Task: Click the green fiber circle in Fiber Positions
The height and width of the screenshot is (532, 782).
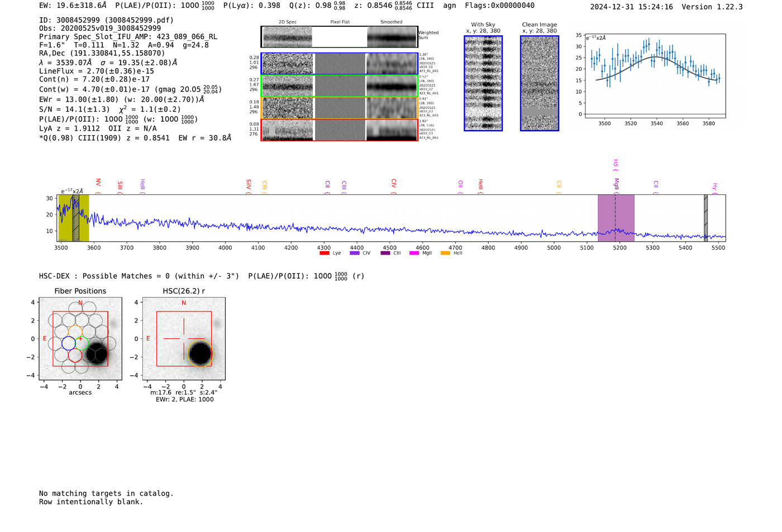Action: coord(82,343)
